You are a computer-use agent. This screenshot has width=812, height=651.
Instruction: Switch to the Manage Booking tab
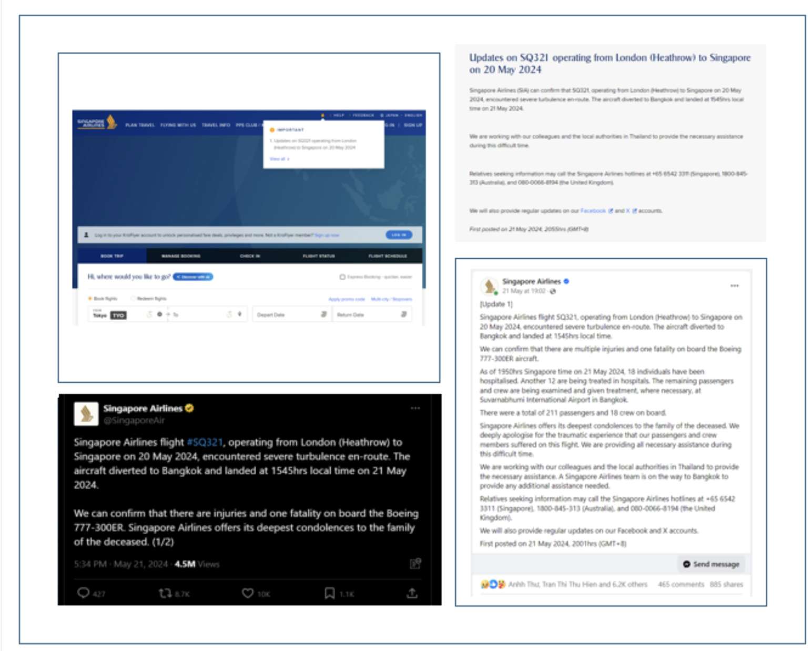click(180, 256)
